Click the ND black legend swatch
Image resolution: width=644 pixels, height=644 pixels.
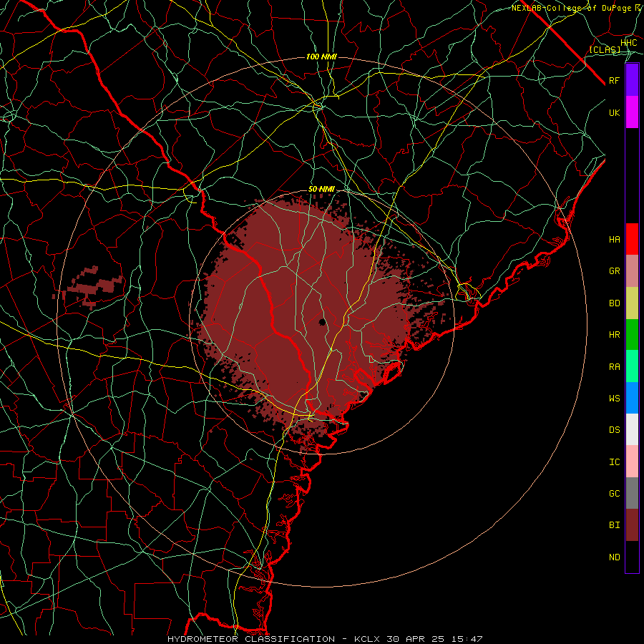tap(632, 557)
